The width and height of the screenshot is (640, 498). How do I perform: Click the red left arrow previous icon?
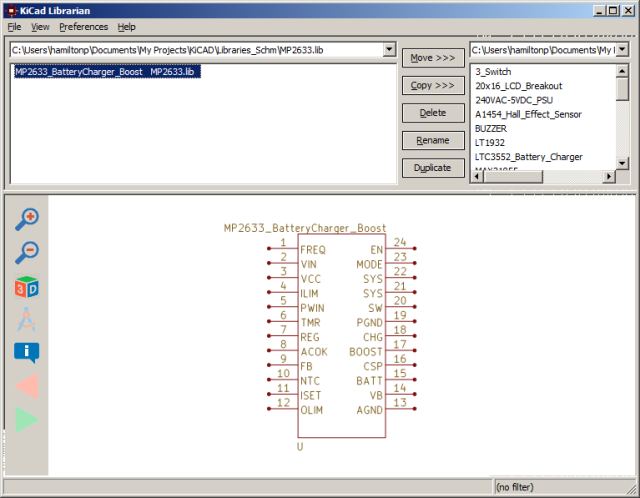pyautogui.click(x=27, y=386)
